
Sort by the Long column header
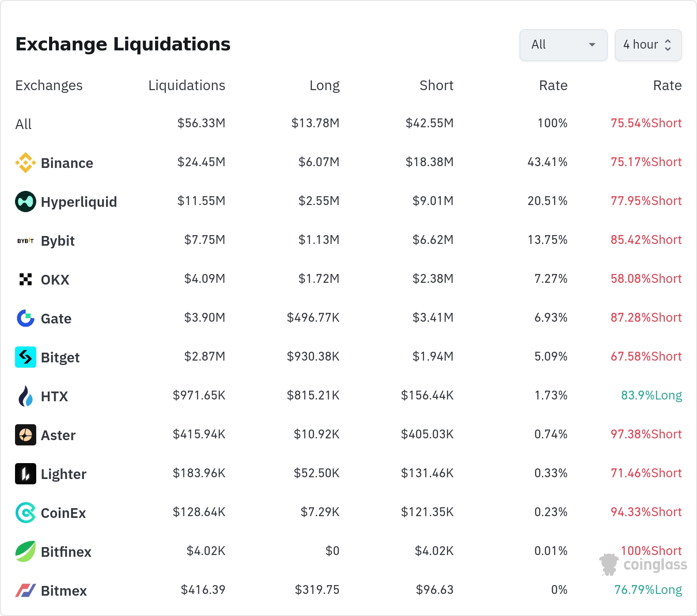click(325, 85)
